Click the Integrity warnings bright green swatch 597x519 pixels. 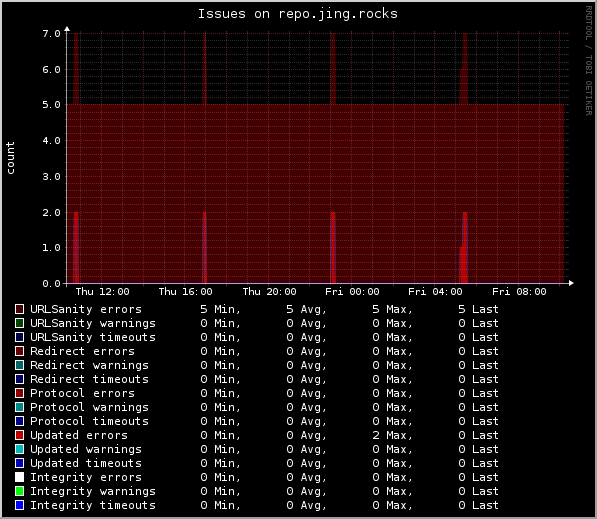pos(19,491)
